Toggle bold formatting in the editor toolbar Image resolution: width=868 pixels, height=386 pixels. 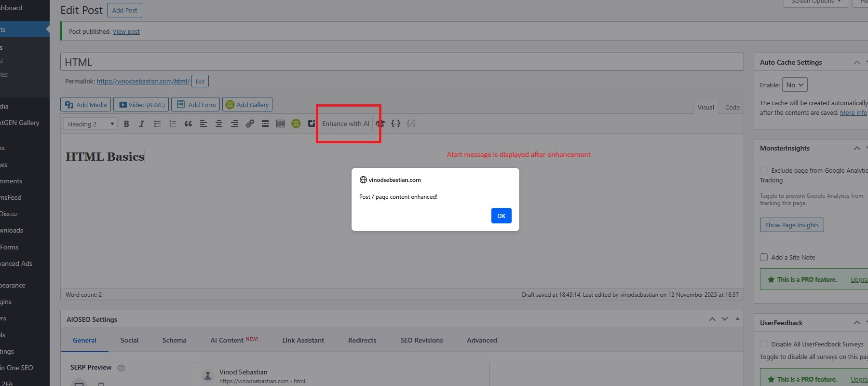pyautogui.click(x=126, y=124)
